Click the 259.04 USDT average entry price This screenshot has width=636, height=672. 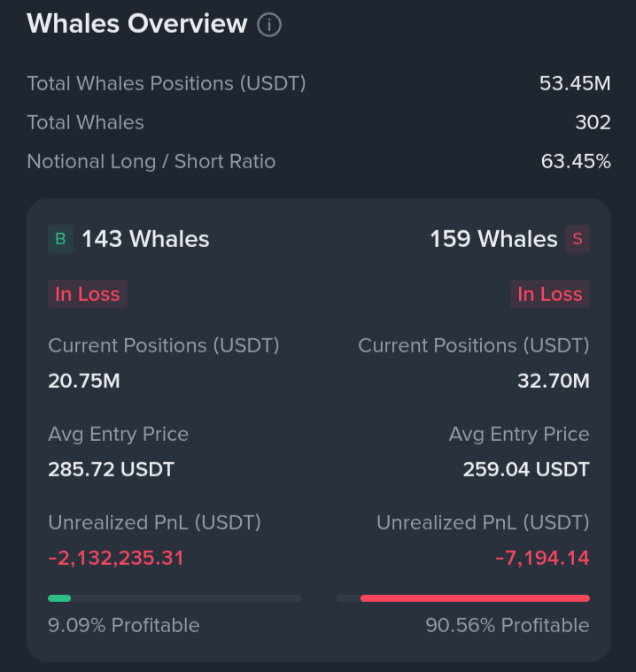click(x=526, y=469)
